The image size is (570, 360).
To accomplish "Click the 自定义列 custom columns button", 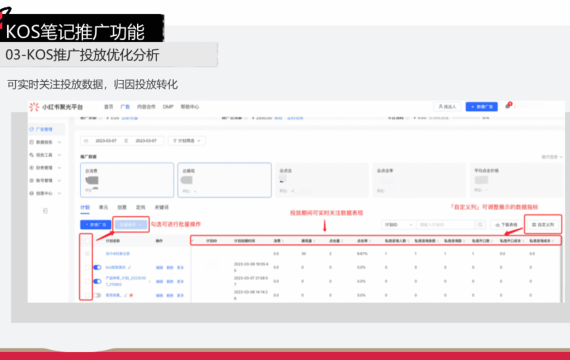I will (543, 225).
